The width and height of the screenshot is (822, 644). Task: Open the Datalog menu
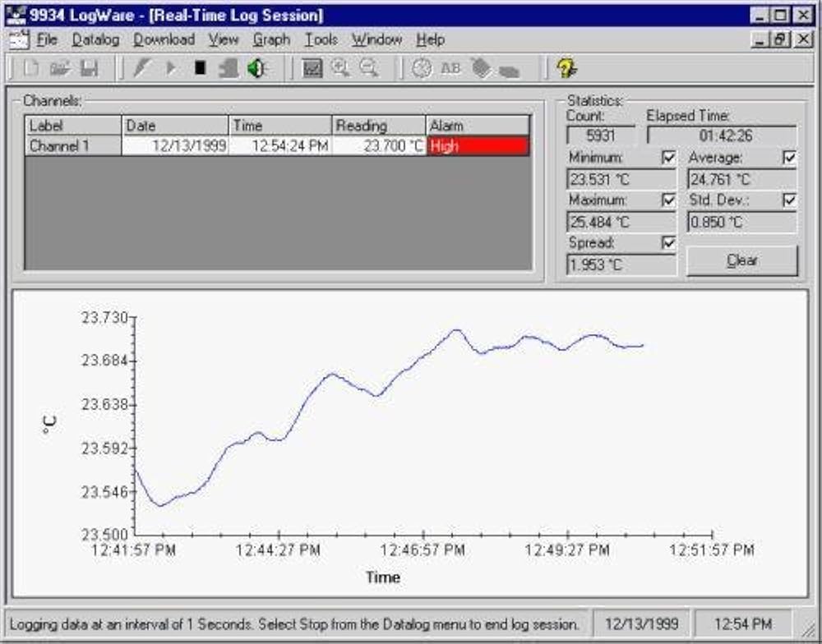coord(95,39)
